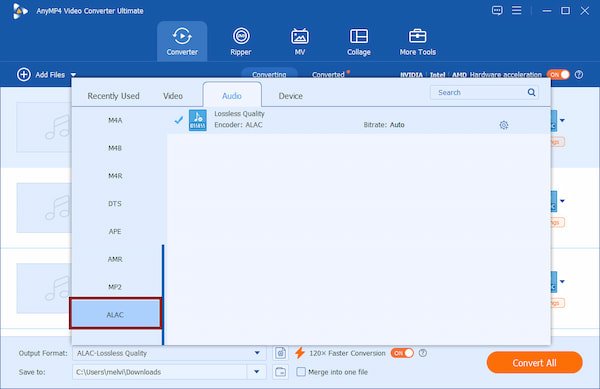Open the feedback chat icon in title bar

[x=497, y=10]
